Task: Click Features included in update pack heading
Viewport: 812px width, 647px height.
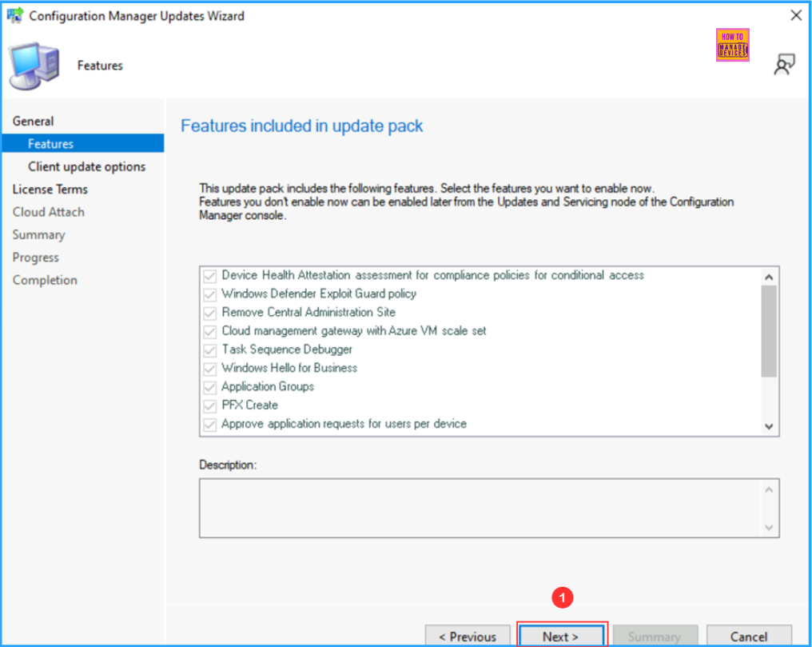Action: [302, 126]
